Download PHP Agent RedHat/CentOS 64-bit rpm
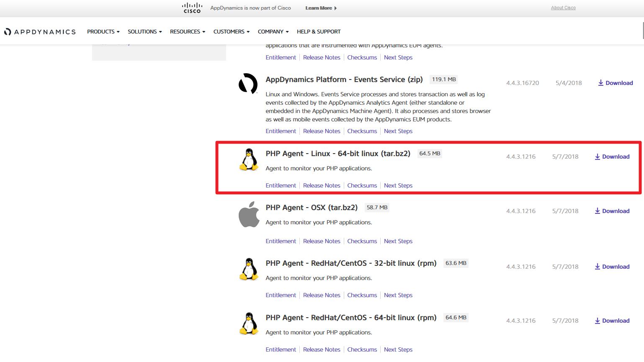 click(x=612, y=321)
